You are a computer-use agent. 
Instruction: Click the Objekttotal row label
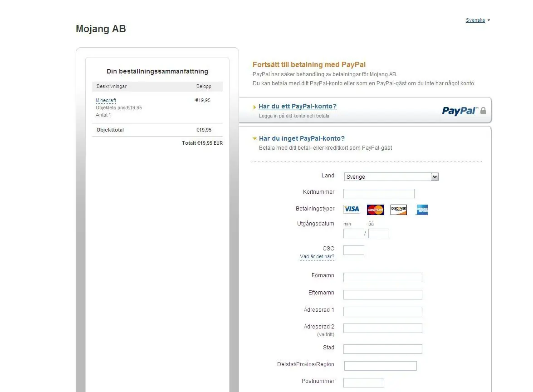pos(110,130)
